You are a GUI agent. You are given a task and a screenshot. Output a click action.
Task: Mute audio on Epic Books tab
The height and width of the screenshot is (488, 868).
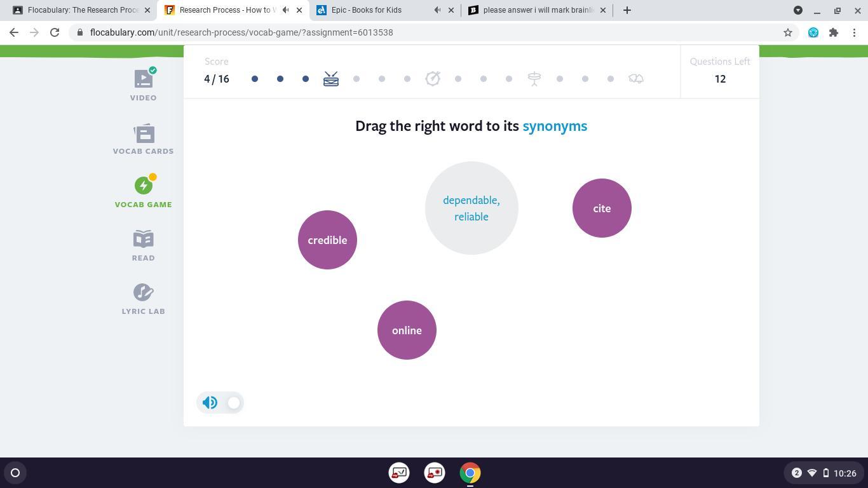click(x=438, y=10)
